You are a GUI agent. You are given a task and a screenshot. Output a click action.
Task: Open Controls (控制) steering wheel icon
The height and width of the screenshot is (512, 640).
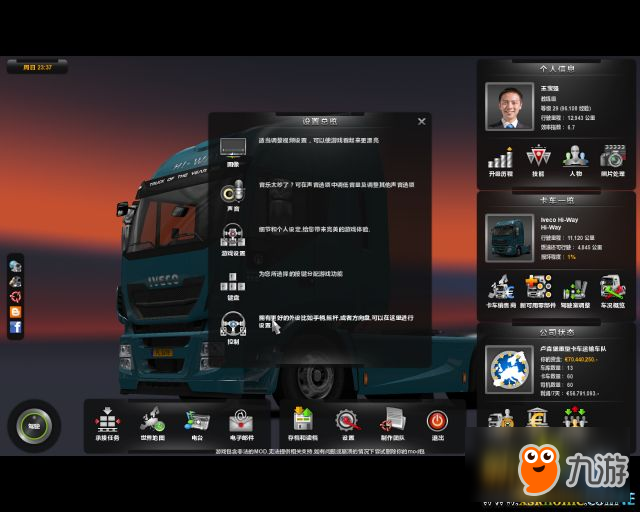pos(233,325)
